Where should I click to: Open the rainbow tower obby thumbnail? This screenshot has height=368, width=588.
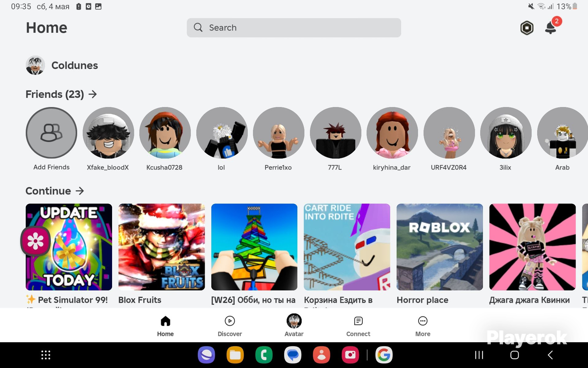pos(254,247)
